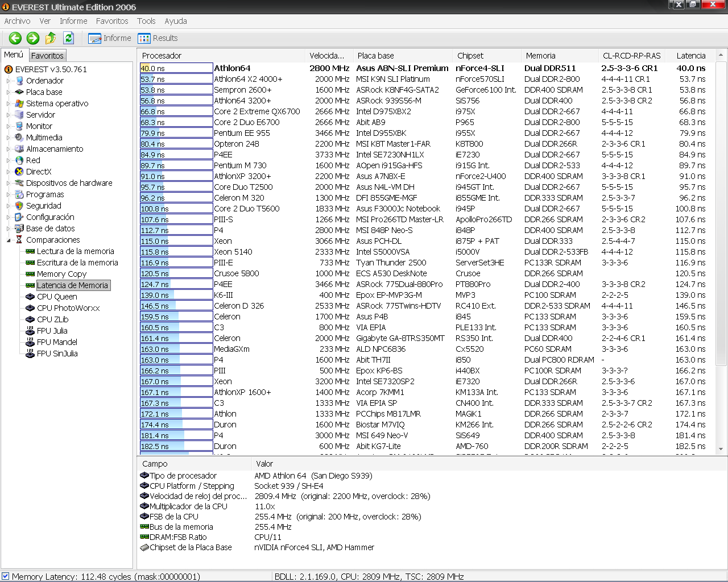Open the Favoritos menu

click(112, 21)
